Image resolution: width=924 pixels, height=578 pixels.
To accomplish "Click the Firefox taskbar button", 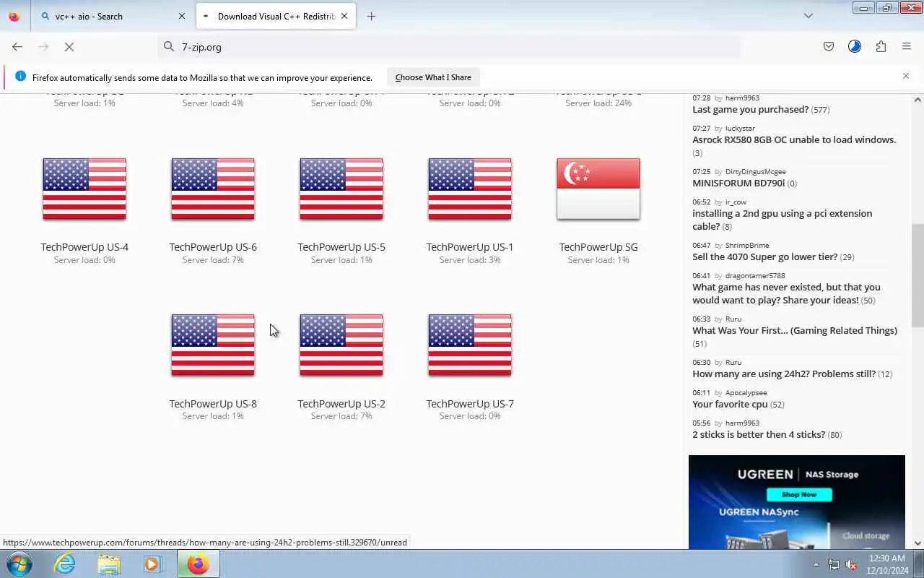I will [198, 564].
